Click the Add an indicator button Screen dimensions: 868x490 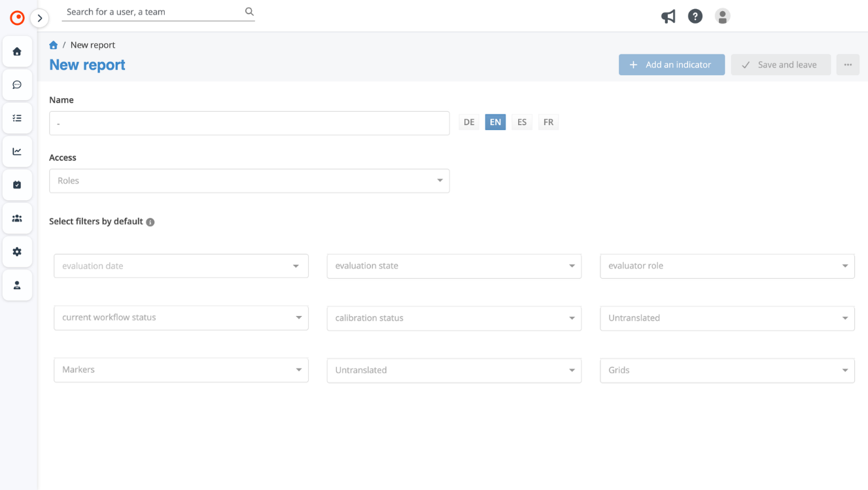point(671,65)
